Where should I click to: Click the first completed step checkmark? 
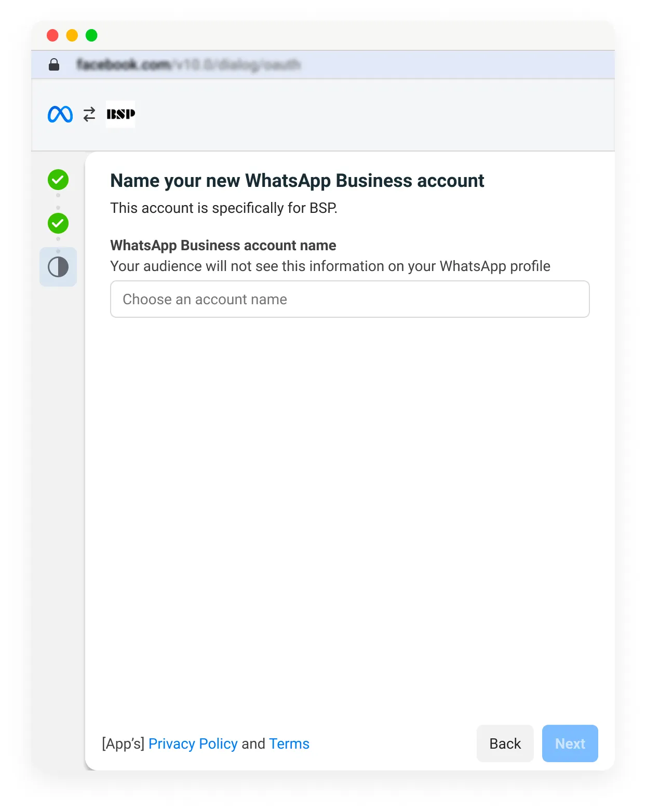pyautogui.click(x=58, y=180)
